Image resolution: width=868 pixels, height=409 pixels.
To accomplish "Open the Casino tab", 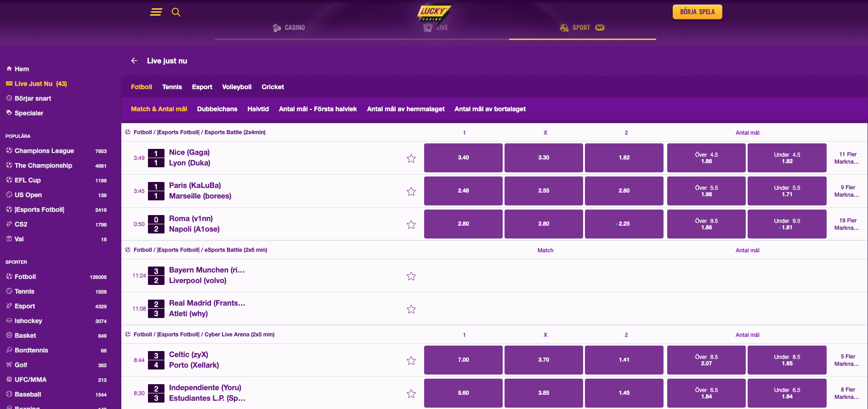I will (289, 28).
